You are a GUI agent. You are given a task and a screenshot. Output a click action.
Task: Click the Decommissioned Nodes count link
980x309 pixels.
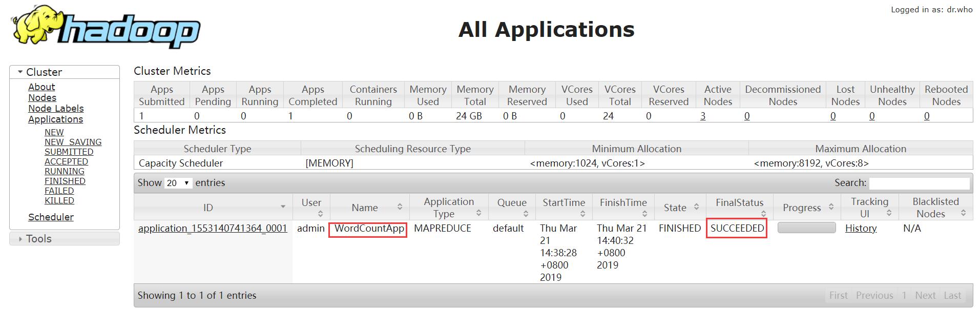pos(747,116)
